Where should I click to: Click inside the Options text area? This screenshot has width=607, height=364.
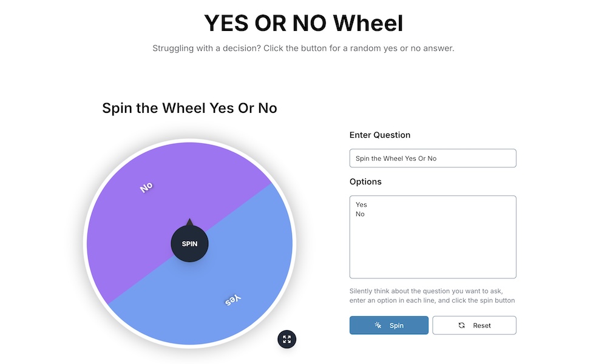click(x=433, y=237)
